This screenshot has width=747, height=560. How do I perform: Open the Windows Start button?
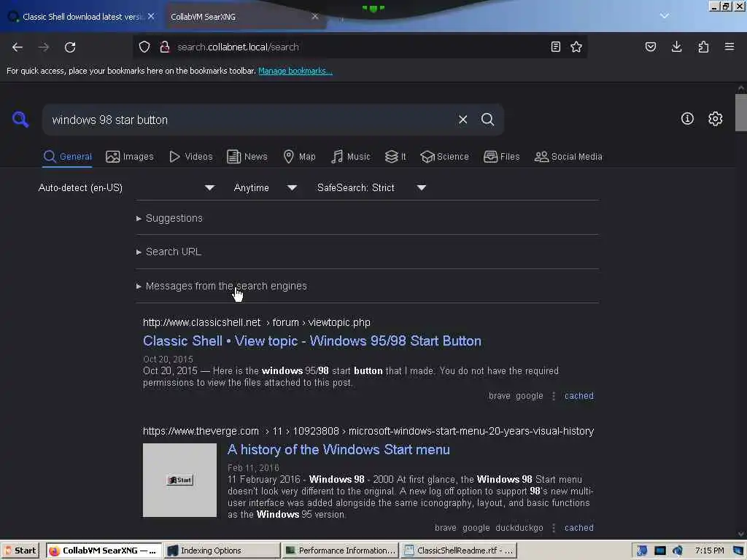(20, 551)
